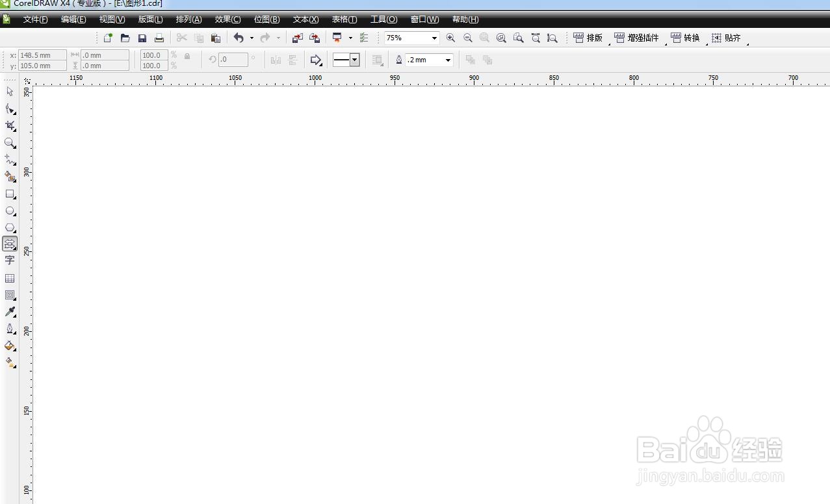Viewport: 830px width, 504px height.
Task: Click the 增强插件 button
Action: [636, 38]
